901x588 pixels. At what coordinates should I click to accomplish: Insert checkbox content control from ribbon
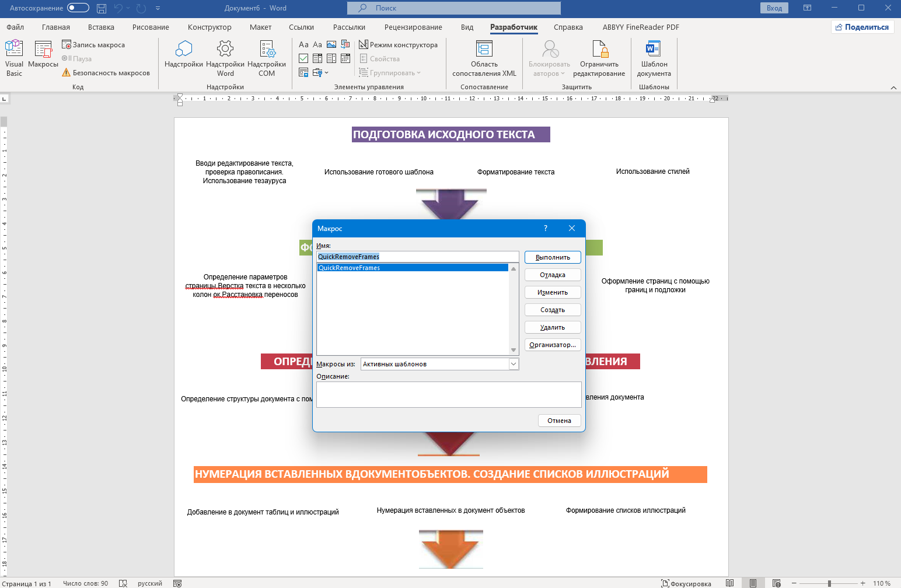pos(303,58)
